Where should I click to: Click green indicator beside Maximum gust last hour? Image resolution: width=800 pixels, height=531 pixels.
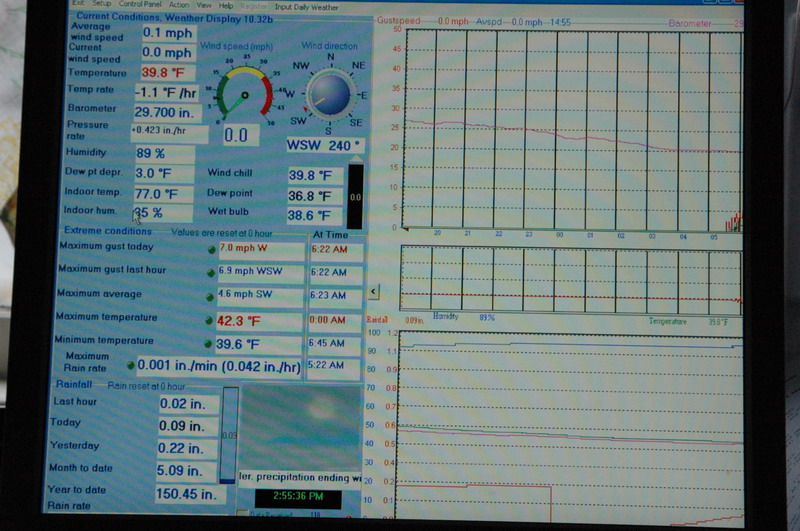[210, 273]
